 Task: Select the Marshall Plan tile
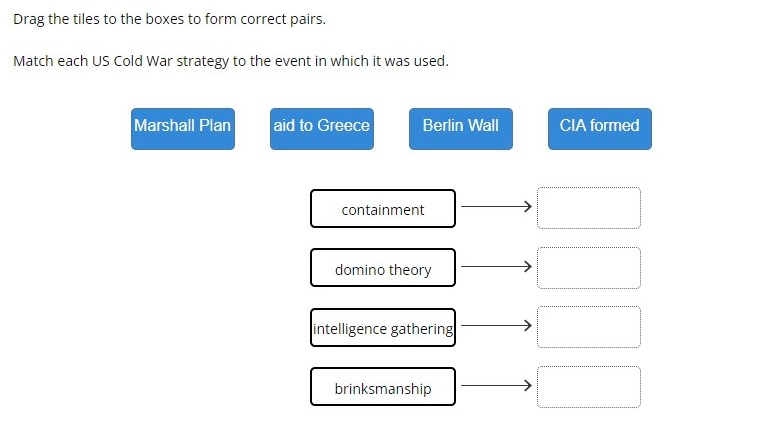183,129
